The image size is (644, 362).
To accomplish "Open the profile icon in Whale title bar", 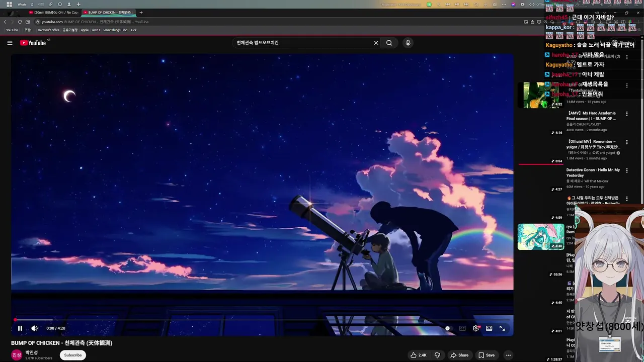I will (x=69, y=4).
